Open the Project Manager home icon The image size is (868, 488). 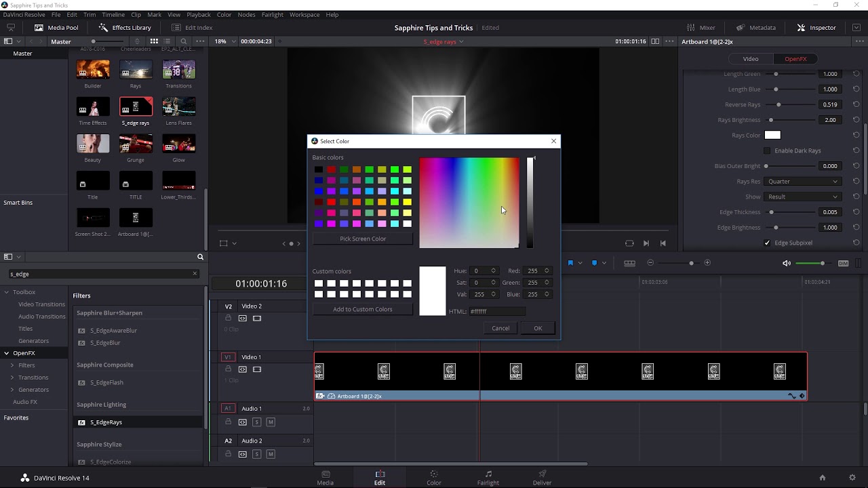823,478
